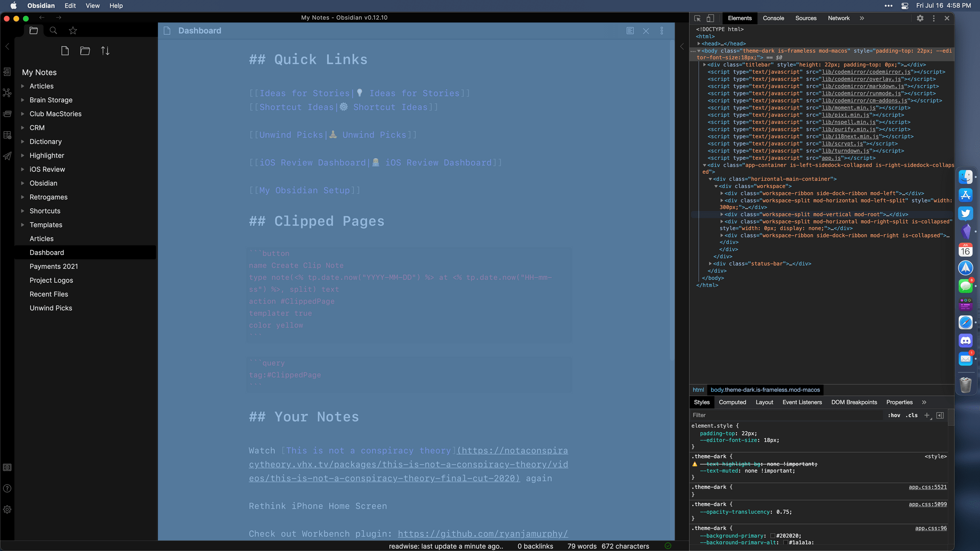Click the new folder icon in sidebar
The image size is (980, 551).
85,50
